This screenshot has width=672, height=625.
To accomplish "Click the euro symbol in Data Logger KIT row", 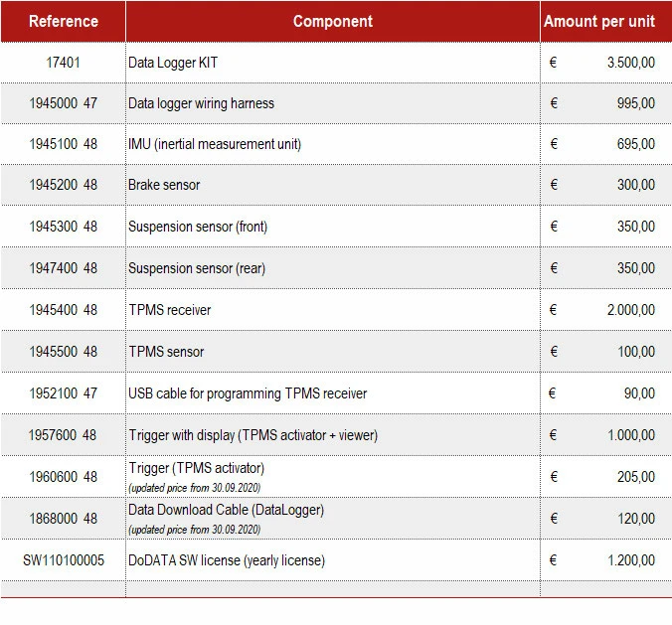I will click(x=553, y=63).
